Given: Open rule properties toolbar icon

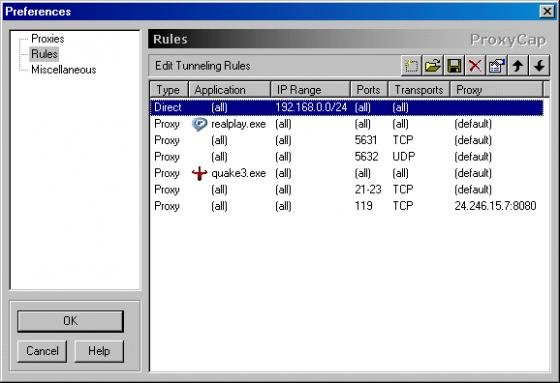Looking at the screenshot, I should pyautogui.click(x=497, y=66).
